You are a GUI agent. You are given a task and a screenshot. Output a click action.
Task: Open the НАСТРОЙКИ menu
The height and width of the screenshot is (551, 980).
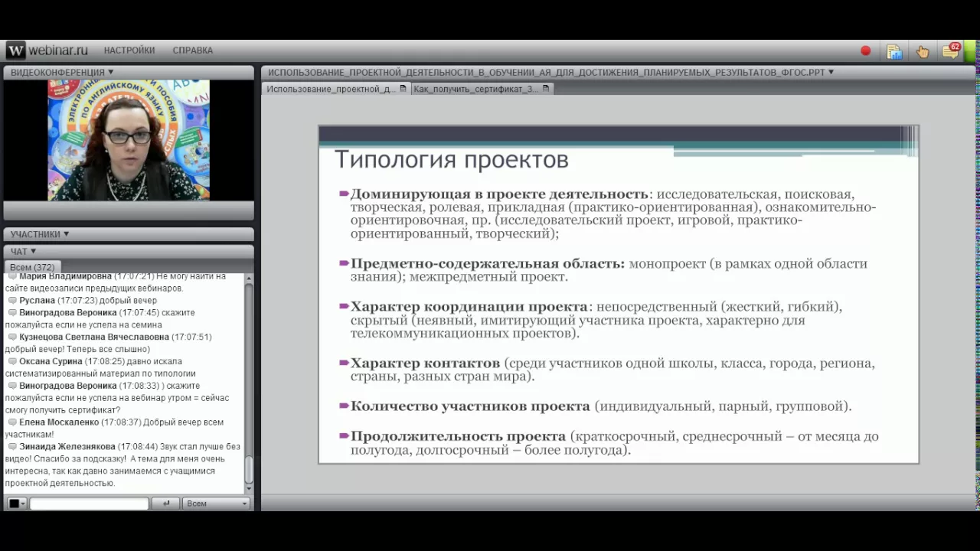click(x=129, y=51)
